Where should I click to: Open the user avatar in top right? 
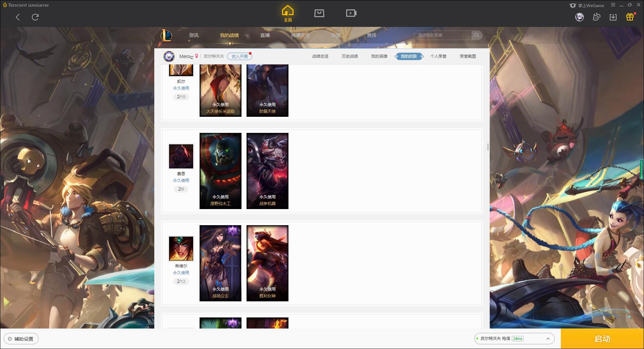(x=580, y=17)
